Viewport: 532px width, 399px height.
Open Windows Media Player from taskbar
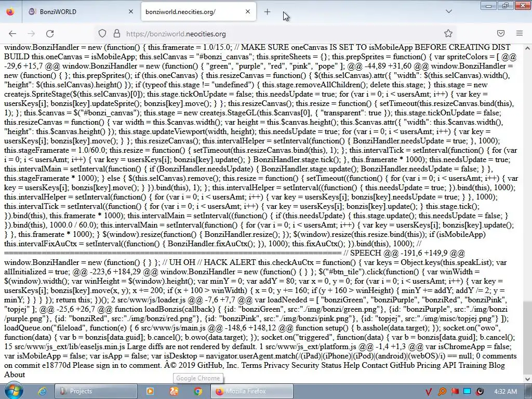pyautogui.click(x=150, y=391)
